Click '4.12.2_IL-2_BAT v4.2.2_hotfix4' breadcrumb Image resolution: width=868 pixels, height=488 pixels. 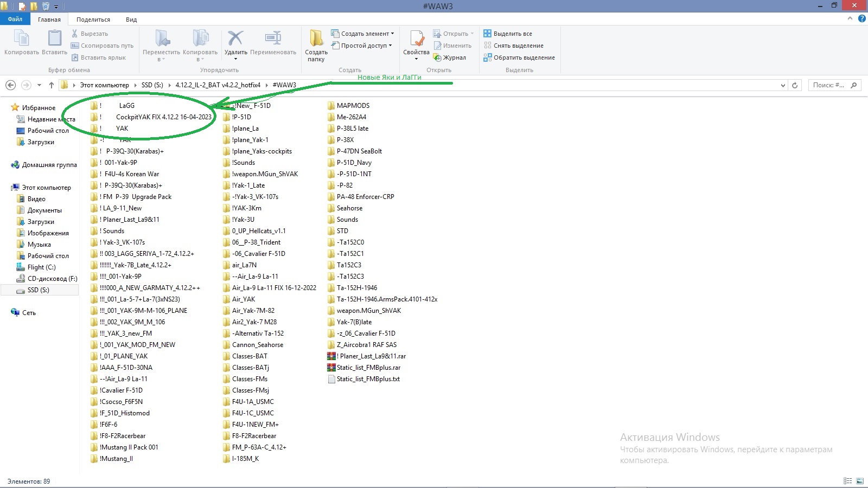(x=218, y=85)
